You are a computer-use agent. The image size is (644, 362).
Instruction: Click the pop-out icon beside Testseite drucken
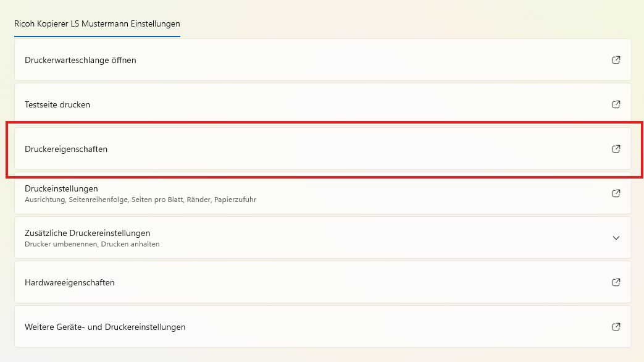pos(616,104)
